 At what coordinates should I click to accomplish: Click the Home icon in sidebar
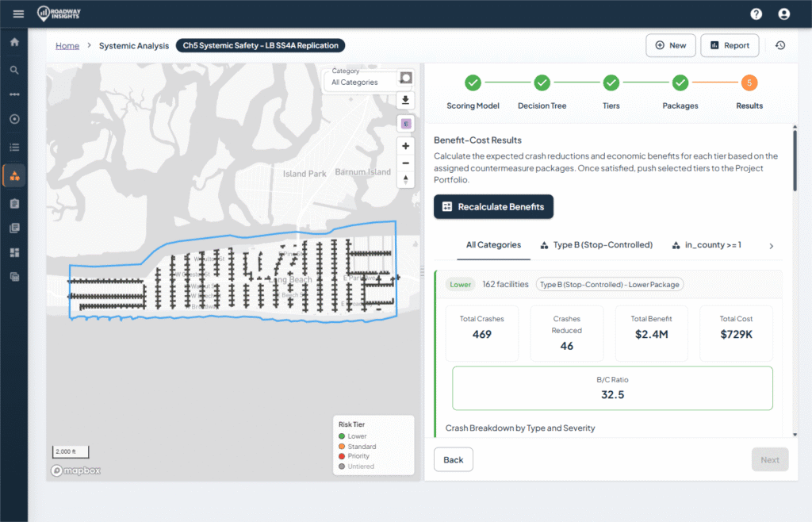[x=14, y=42]
